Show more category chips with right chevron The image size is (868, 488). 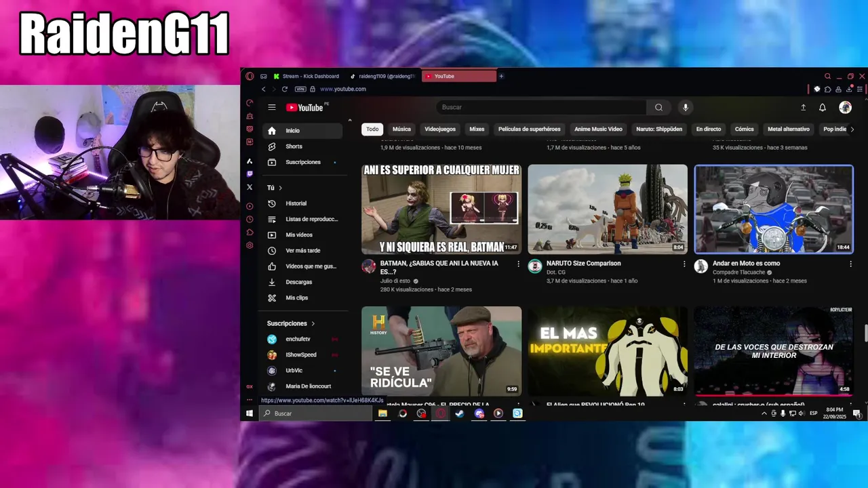tap(852, 129)
